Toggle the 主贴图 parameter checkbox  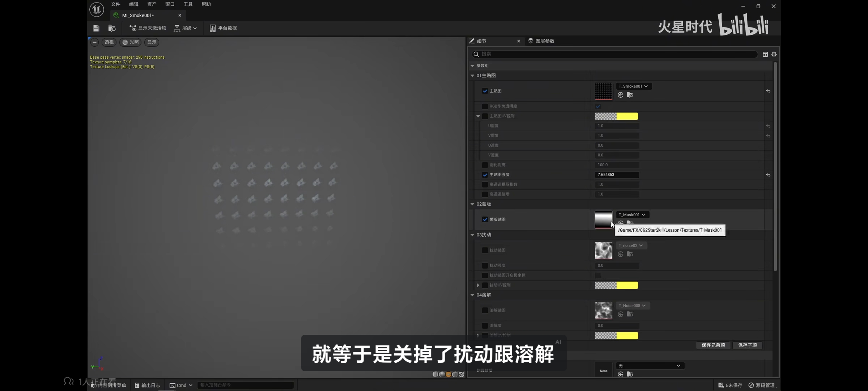click(485, 91)
